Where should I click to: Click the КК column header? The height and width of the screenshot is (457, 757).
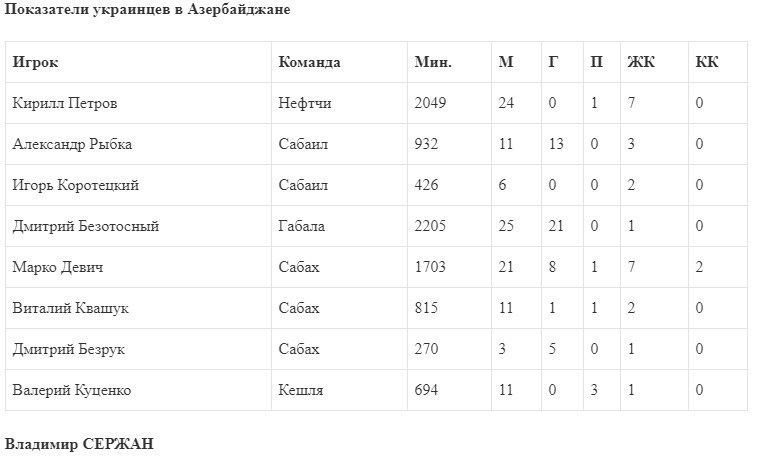pos(707,62)
